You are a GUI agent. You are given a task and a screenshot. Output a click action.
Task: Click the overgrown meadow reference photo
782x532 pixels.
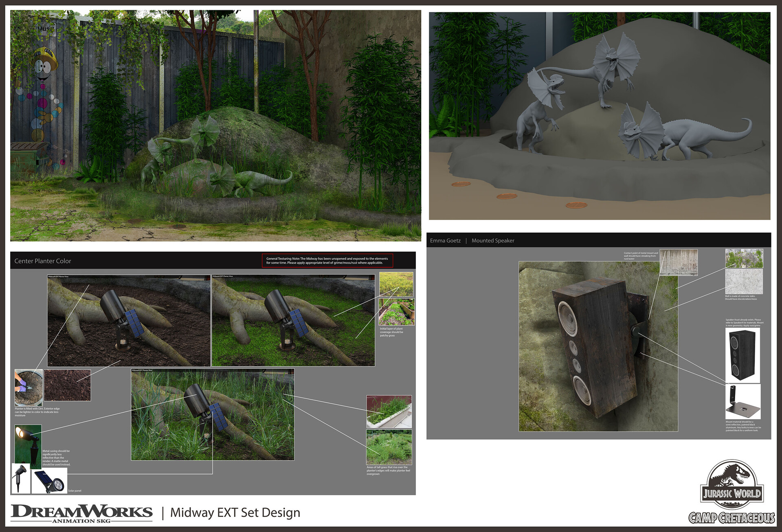pos(389,447)
